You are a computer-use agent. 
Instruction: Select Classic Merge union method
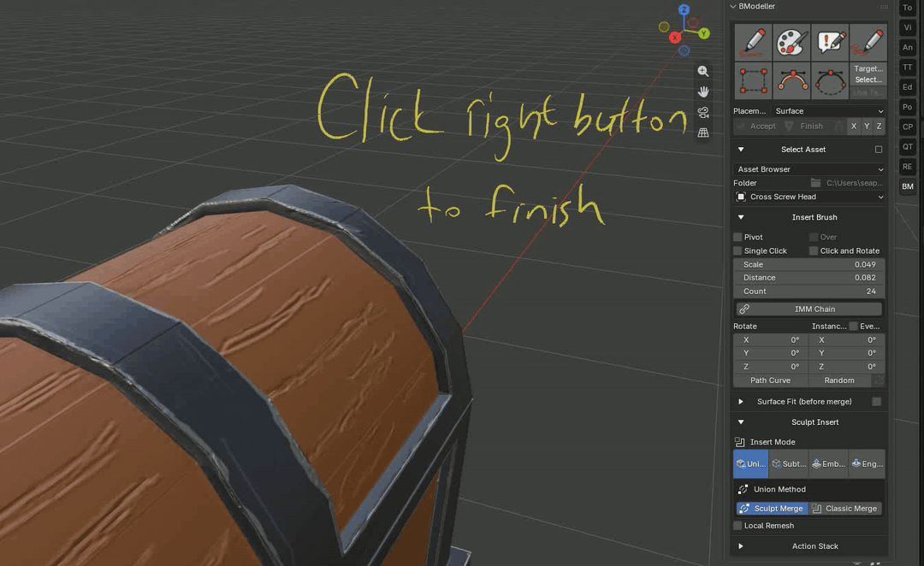pyautogui.click(x=845, y=508)
